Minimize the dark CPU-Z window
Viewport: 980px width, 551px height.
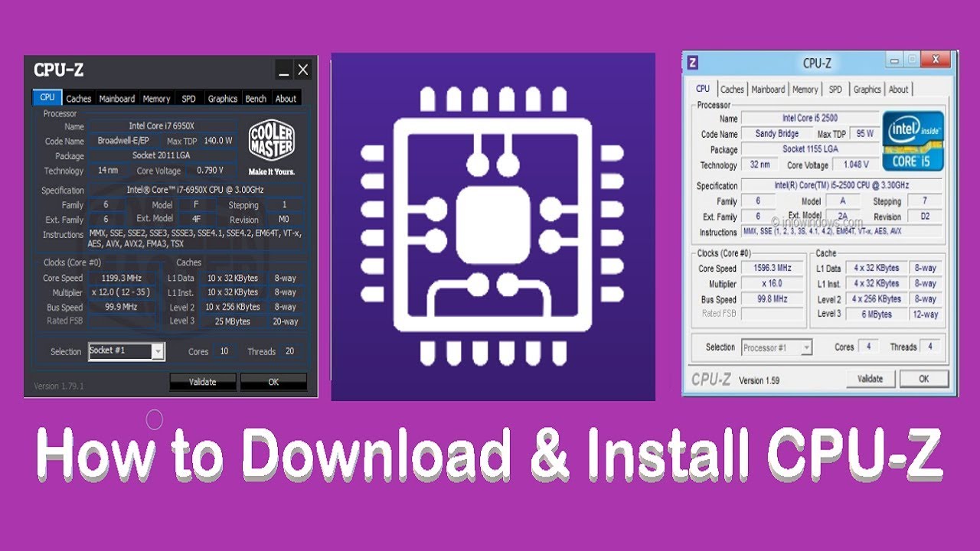click(x=284, y=70)
